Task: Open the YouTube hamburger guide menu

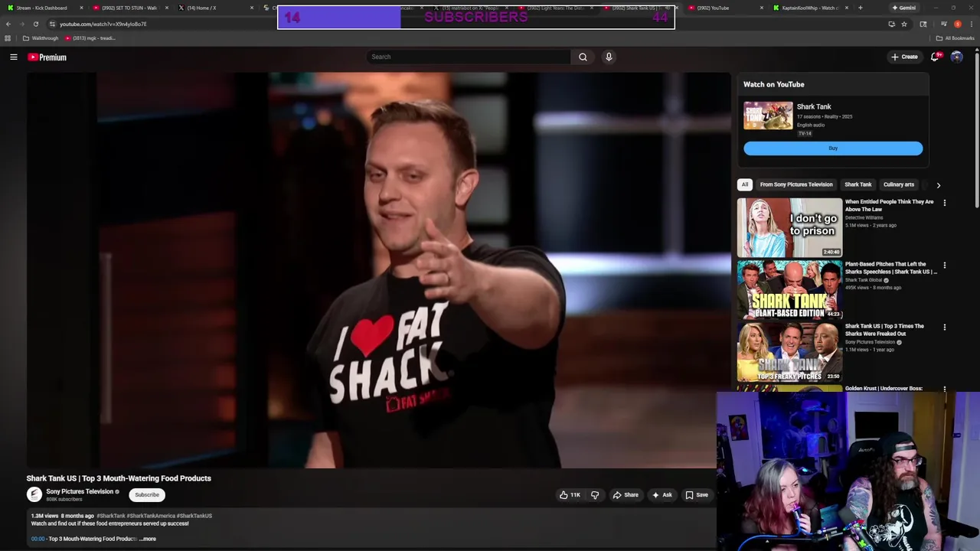Action: point(14,57)
